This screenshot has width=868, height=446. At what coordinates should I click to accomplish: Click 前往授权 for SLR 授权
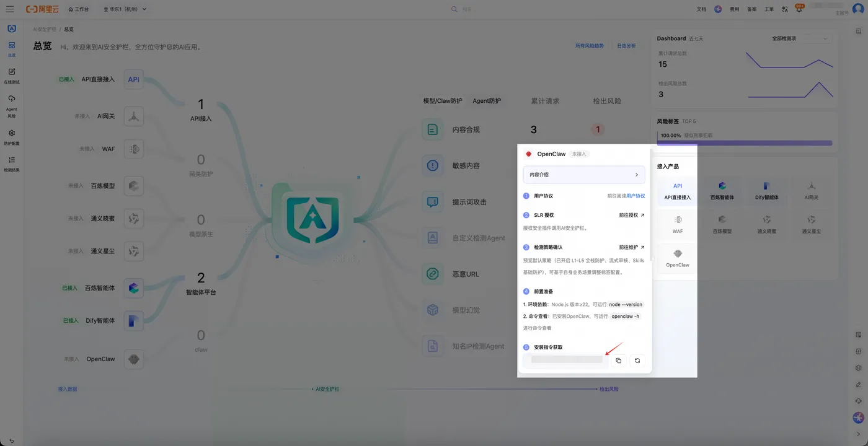click(632, 215)
